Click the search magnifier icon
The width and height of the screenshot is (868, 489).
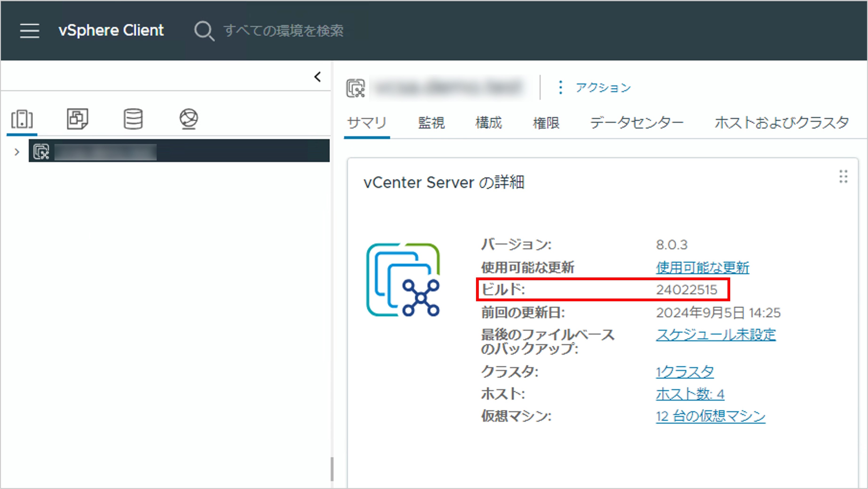click(204, 31)
